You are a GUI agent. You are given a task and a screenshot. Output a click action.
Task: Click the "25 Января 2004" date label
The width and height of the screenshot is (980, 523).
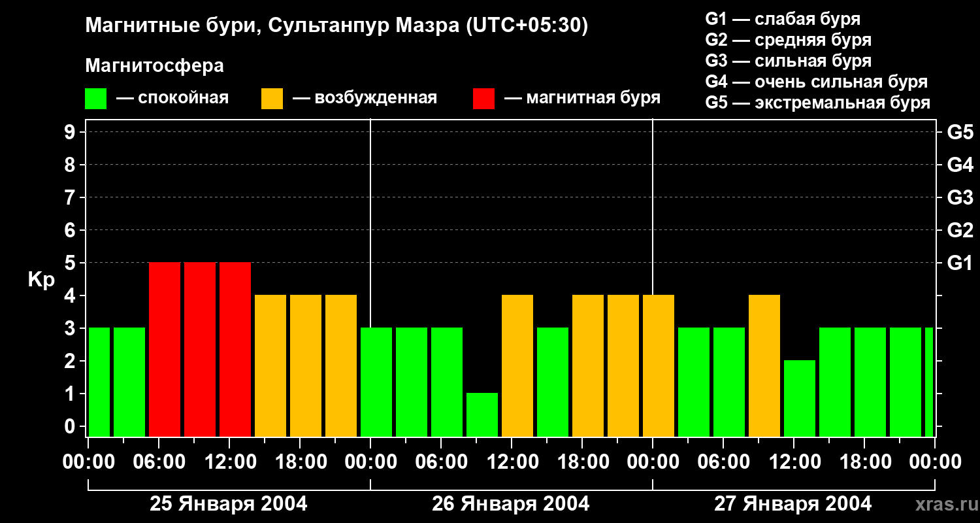pos(229,503)
